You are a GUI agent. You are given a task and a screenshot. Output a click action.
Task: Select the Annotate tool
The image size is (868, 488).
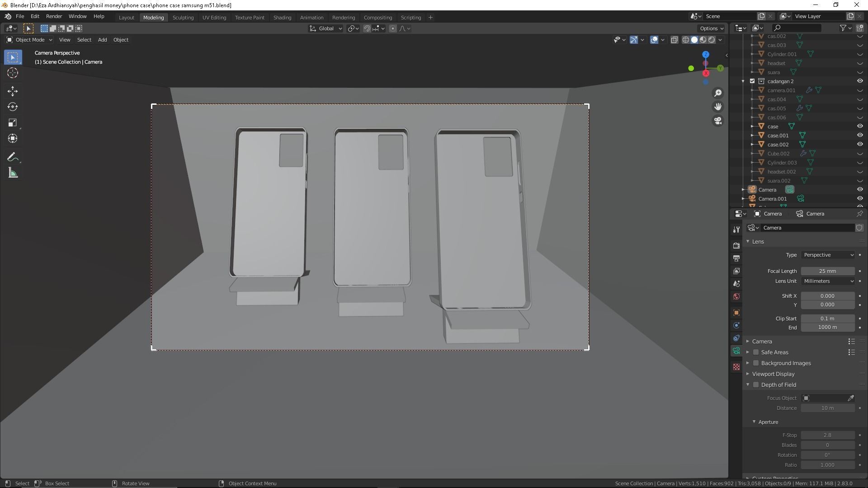click(12, 157)
